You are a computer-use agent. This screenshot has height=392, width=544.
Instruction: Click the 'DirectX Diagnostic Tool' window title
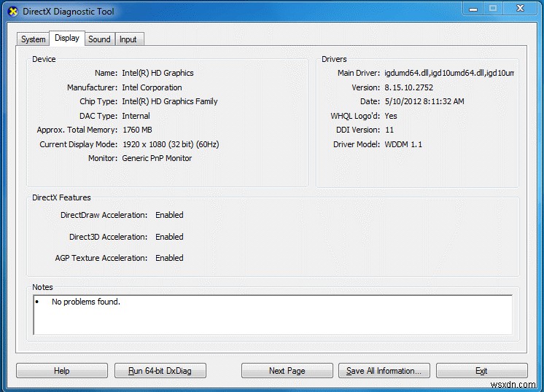pyautogui.click(x=69, y=12)
